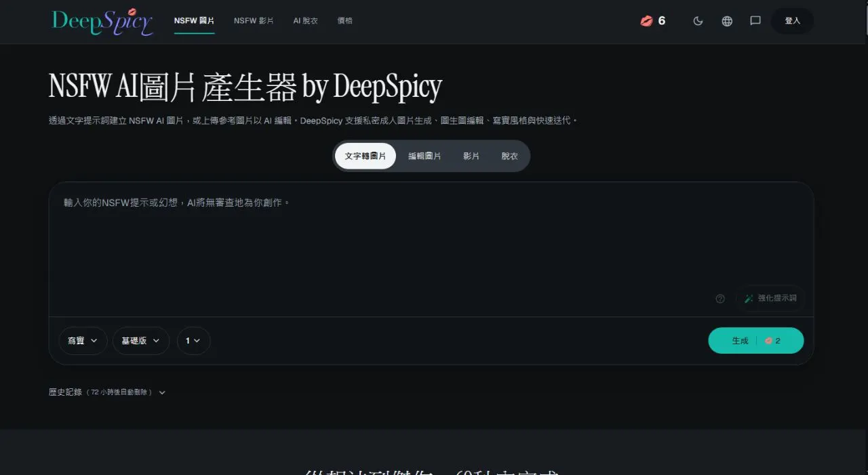Screen dimensions: 868x475
Task: Open the chat feedback icon
Action: pos(755,21)
